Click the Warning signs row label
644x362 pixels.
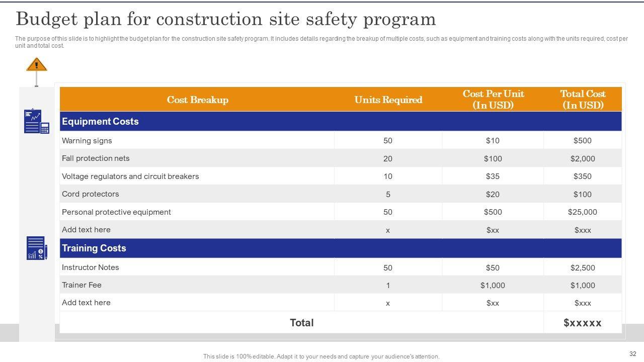click(x=87, y=141)
